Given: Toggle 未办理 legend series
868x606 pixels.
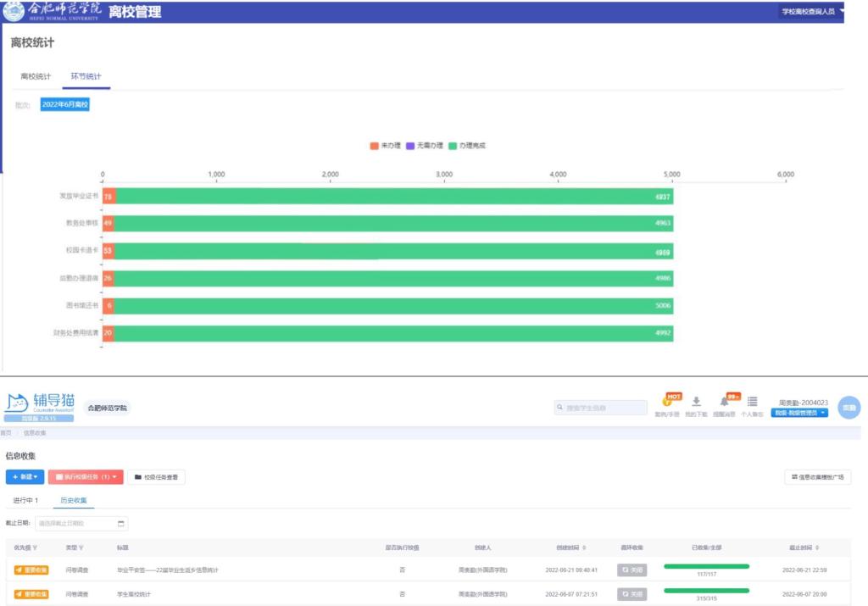Looking at the screenshot, I should [x=385, y=146].
